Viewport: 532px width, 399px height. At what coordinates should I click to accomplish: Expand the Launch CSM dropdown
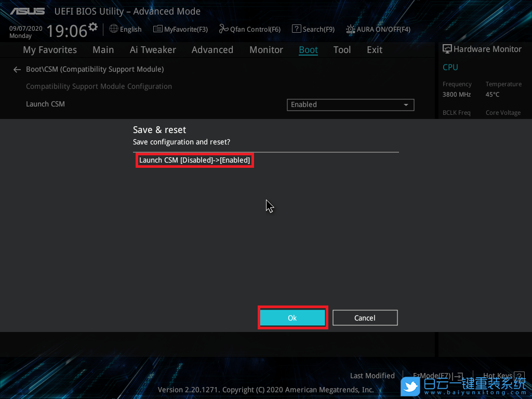click(350, 104)
